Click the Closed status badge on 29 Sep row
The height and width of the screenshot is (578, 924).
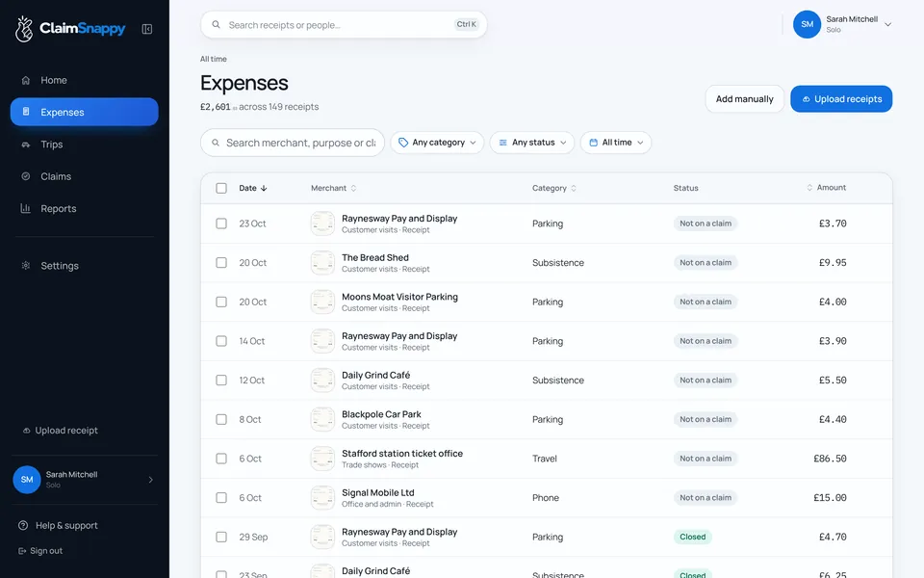click(x=692, y=538)
